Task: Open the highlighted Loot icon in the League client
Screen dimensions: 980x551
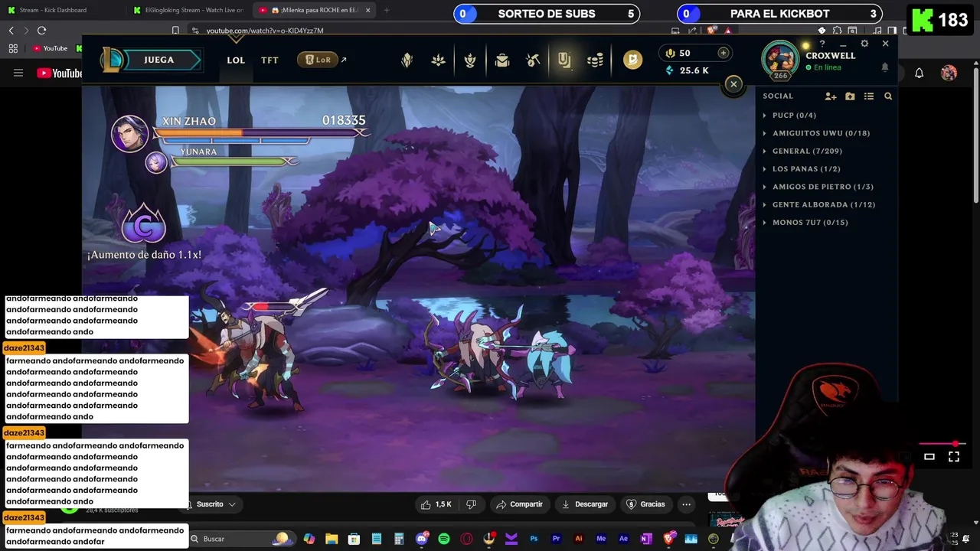Action: pos(564,60)
